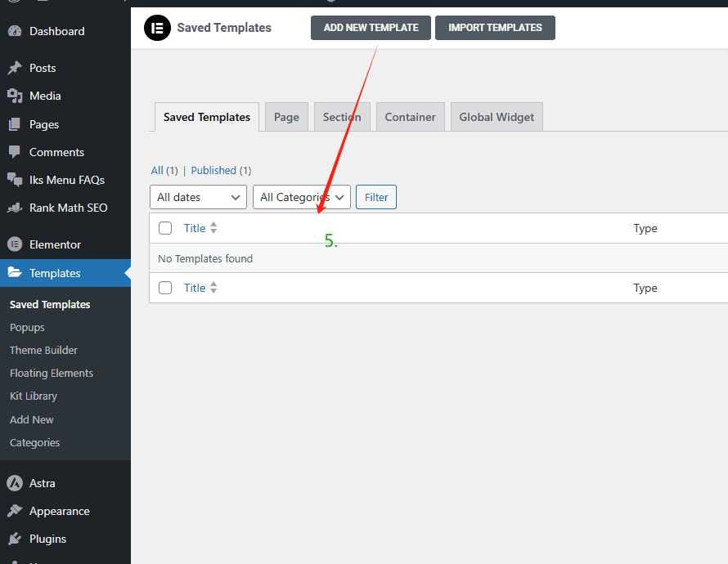Click the Title column header link
The image size is (728, 564).
pyautogui.click(x=195, y=228)
